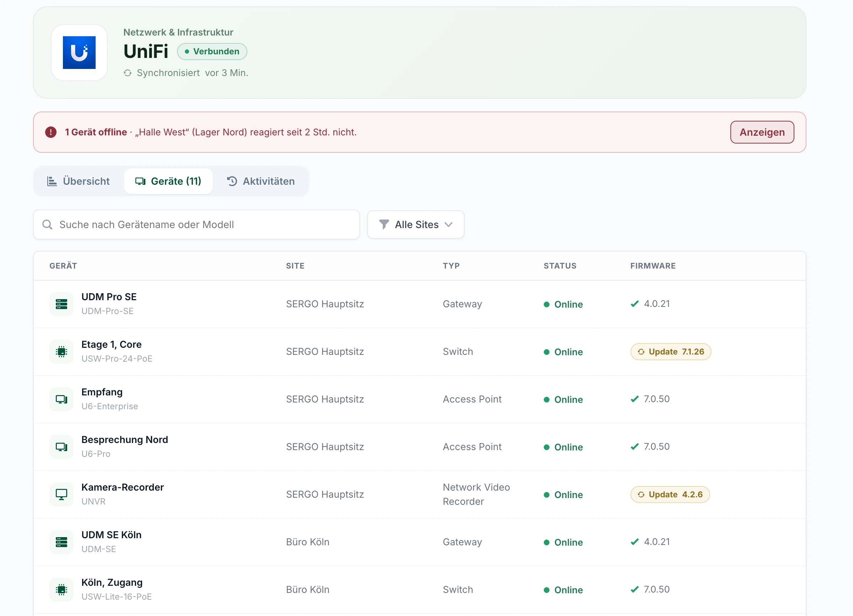Screen dimensions: 853x616
Task: Click Büro Köln site in UDM SE Köln row
Action: click(x=308, y=542)
